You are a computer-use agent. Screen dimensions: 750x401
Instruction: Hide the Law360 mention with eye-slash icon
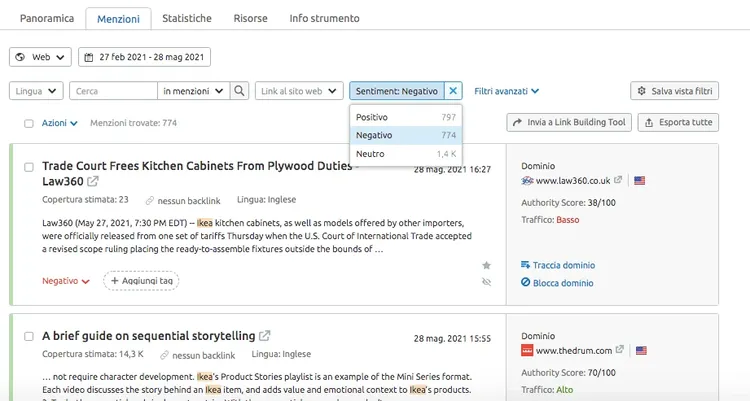486,282
